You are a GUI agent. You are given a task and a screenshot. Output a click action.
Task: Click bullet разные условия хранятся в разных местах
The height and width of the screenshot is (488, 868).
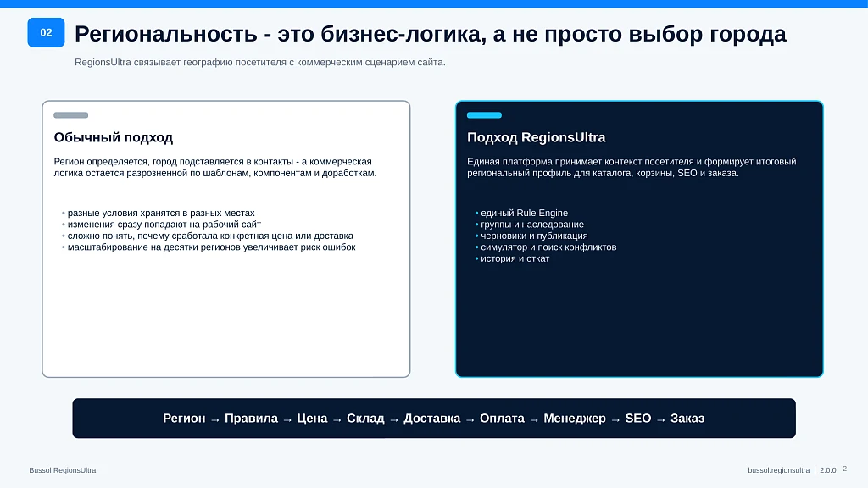[x=161, y=213]
